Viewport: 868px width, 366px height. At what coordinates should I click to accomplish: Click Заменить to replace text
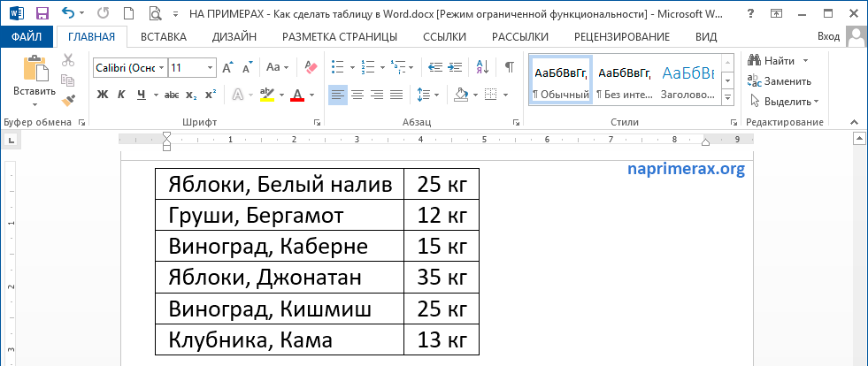point(780,80)
